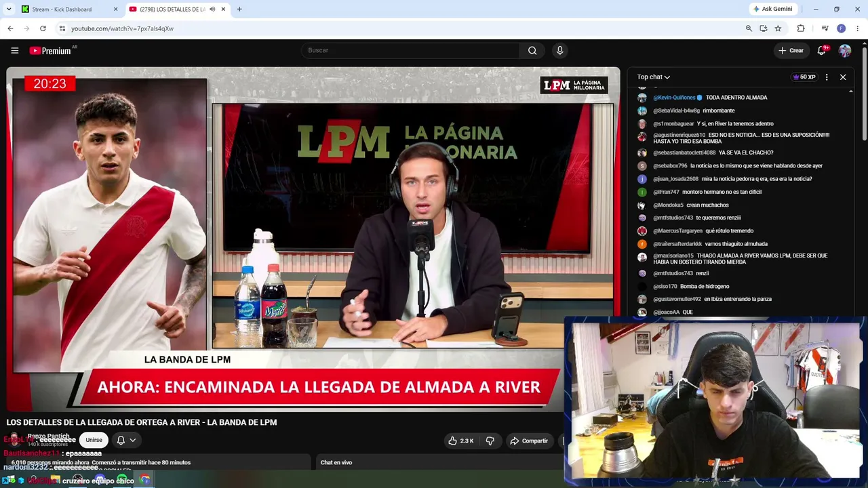Open the Chrome icon in the taskbar
The image size is (868, 488).
[x=144, y=480]
